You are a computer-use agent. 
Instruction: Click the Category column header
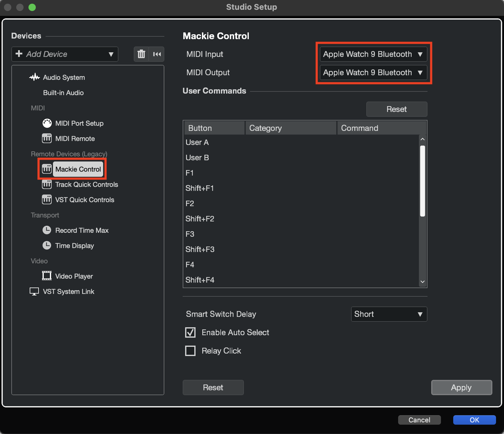(x=291, y=128)
